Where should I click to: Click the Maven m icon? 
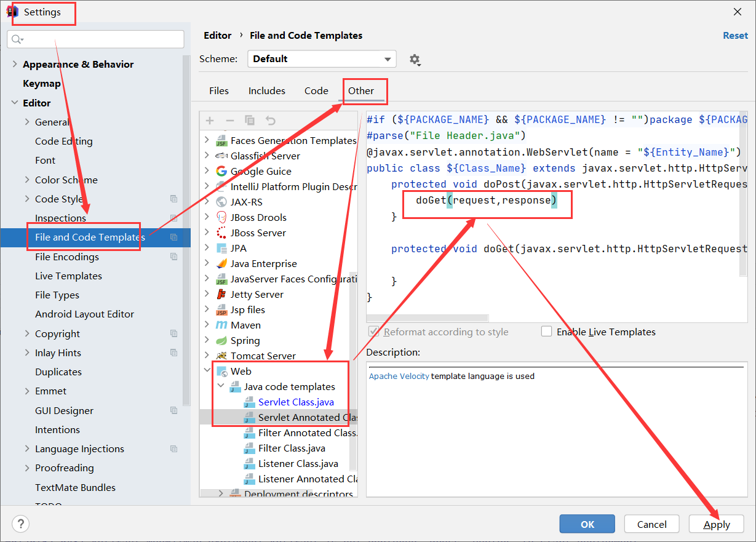tap(221, 325)
